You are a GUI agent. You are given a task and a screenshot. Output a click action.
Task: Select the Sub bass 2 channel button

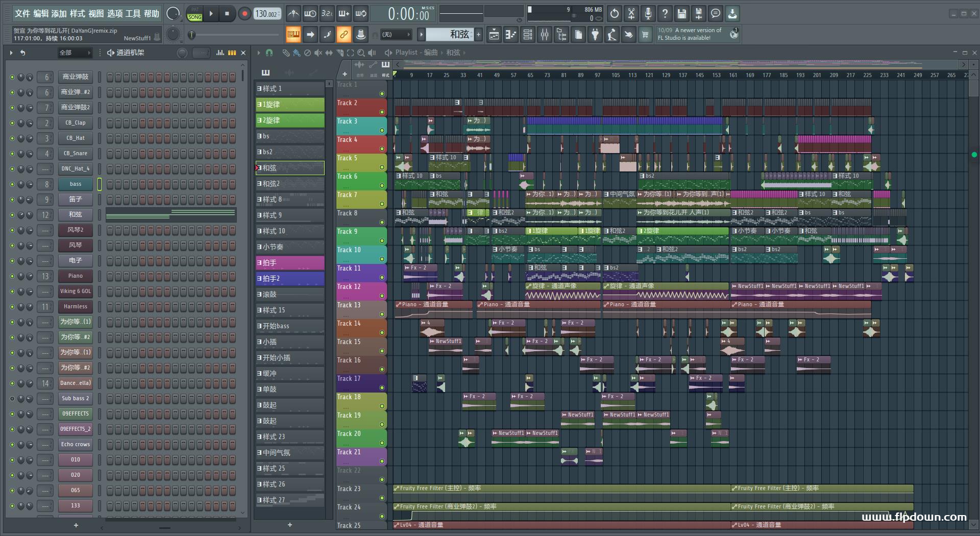click(76, 398)
